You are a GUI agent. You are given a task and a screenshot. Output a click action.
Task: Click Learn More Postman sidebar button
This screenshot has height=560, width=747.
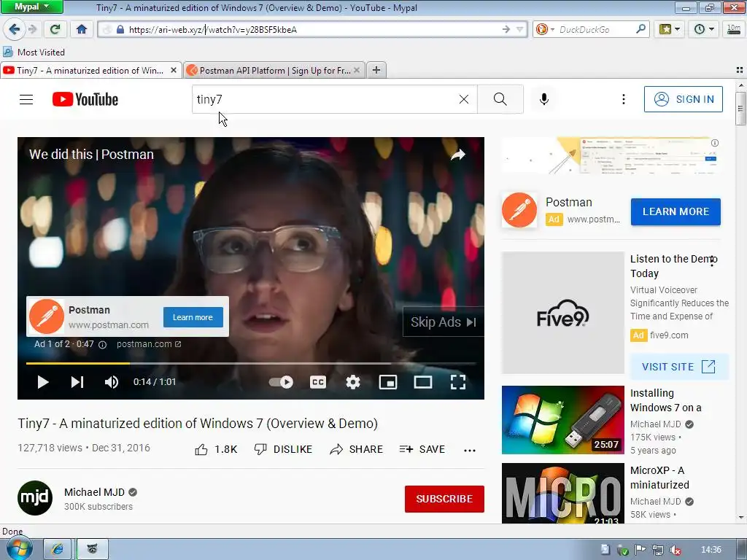(x=676, y=212)
